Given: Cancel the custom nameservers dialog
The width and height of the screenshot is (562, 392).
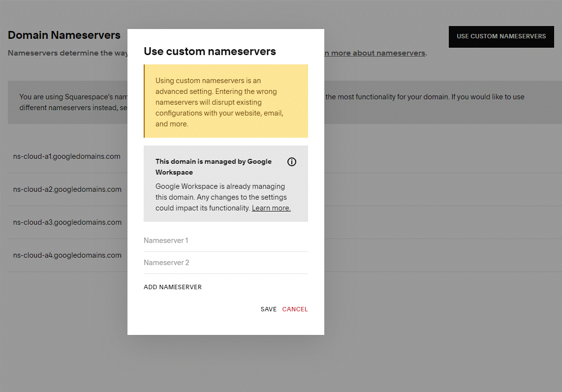Looking at the screenshot, I should pyautogui.click(x=295, y=309).
